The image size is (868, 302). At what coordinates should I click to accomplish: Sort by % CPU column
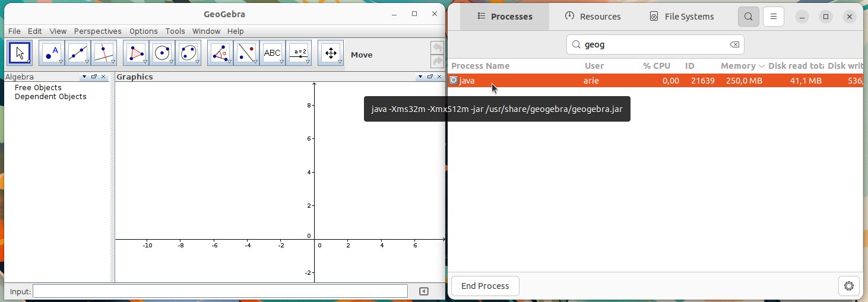click(657, 66)
